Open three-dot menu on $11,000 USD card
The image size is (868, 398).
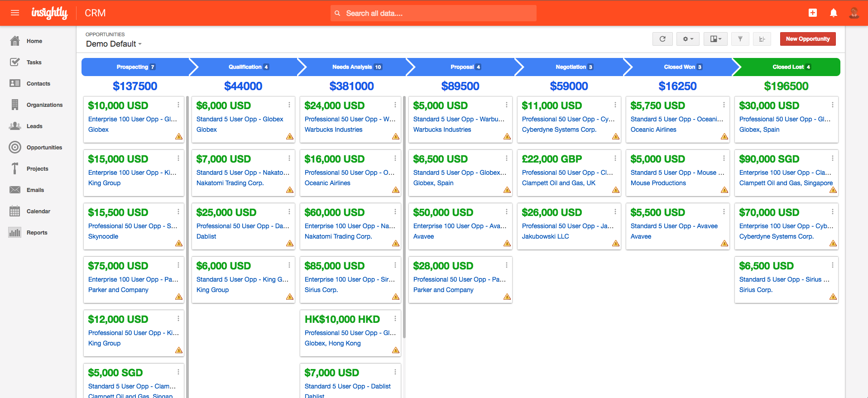click(615, 105)
